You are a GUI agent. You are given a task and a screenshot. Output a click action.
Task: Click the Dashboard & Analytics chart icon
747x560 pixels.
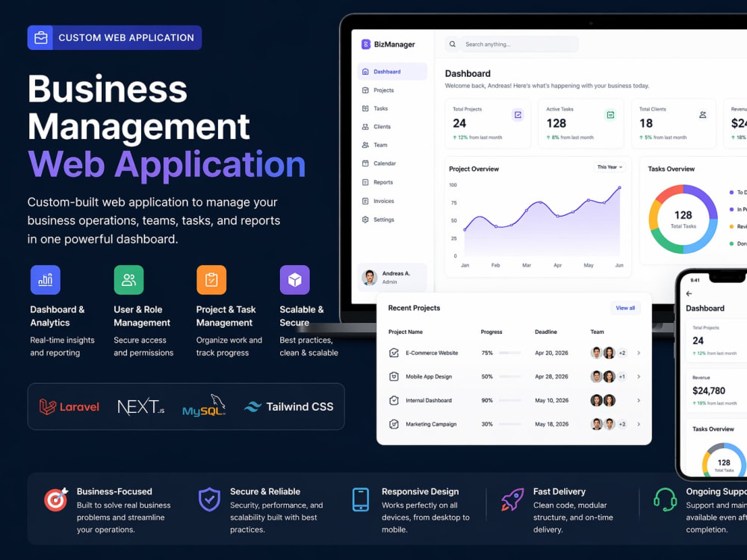[x=46, y=280]
